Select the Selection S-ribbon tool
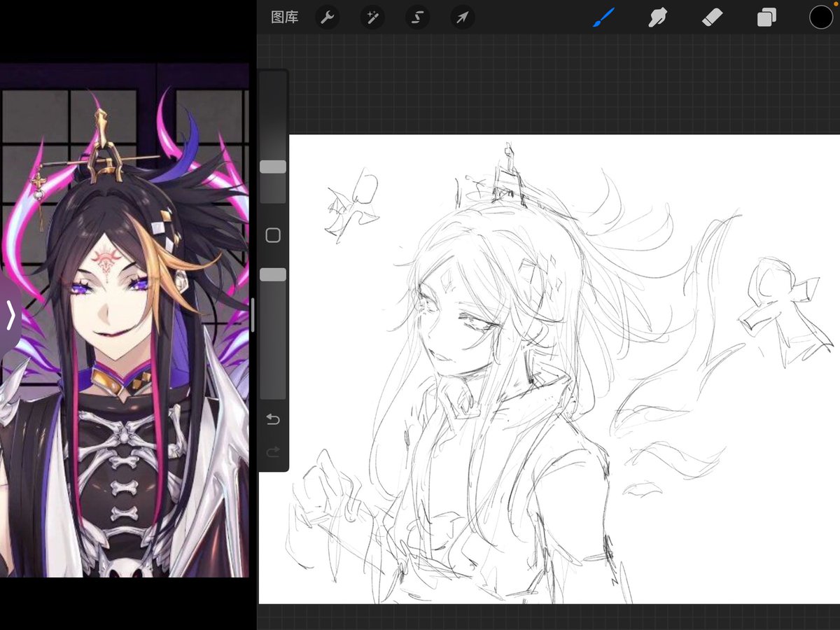 tap(417, 17)
